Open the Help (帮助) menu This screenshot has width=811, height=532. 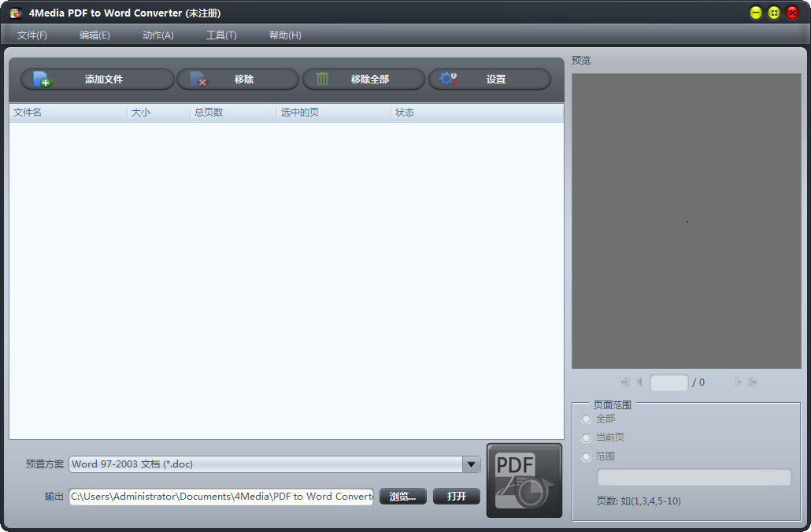pyautogui.click(x=285, y=35)
